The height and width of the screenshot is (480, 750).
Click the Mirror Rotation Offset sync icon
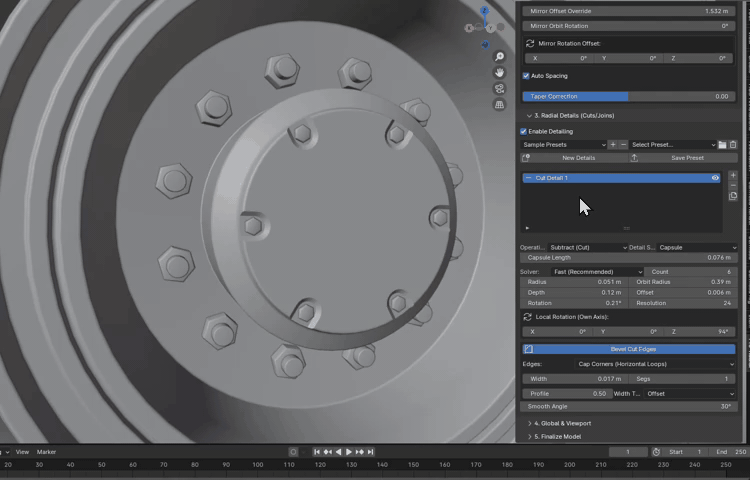click(x=530, y=44)
